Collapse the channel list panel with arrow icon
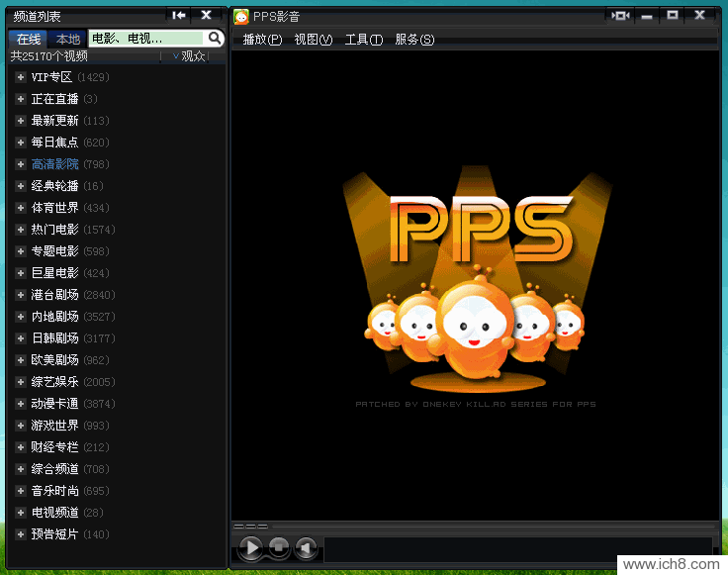728x575 pixels. pyautogui.click(x=178, y=15)
